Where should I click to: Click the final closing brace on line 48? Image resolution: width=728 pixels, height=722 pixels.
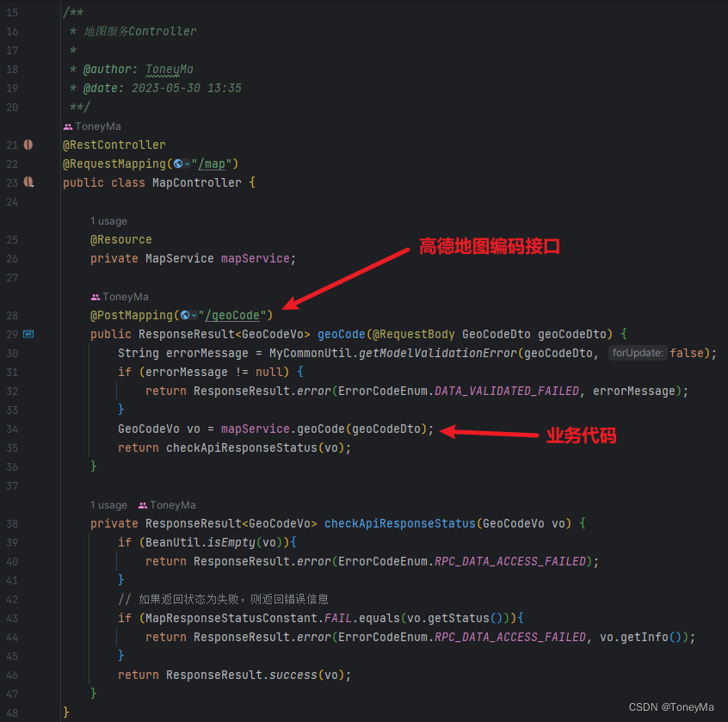coord(66,713)
